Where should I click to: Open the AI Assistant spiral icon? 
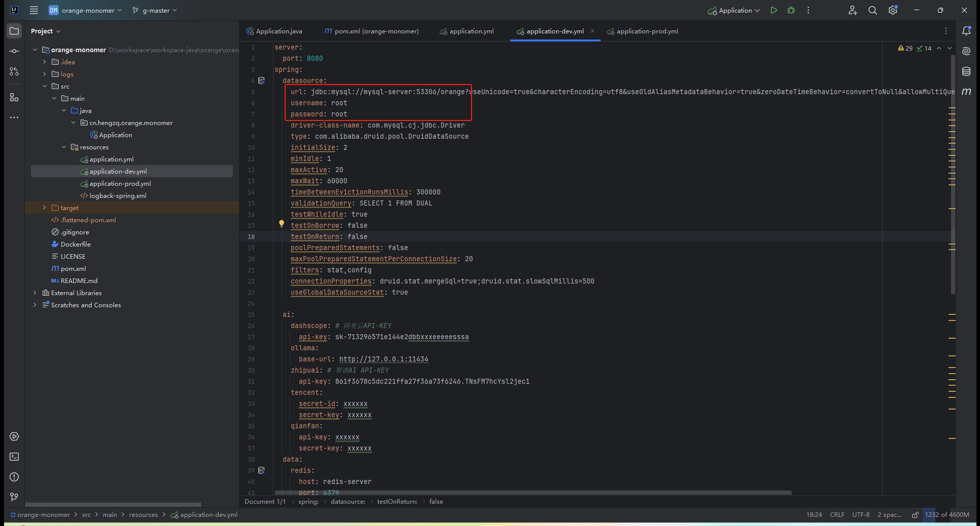click(x=966, y=51)
